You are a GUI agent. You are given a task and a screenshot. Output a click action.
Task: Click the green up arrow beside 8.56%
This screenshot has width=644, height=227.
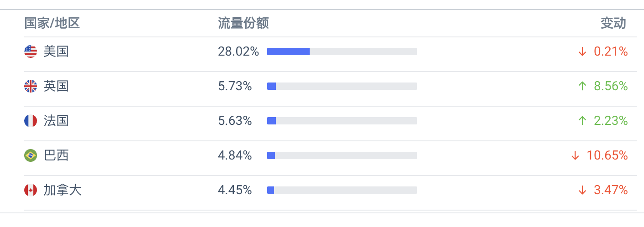582,86
